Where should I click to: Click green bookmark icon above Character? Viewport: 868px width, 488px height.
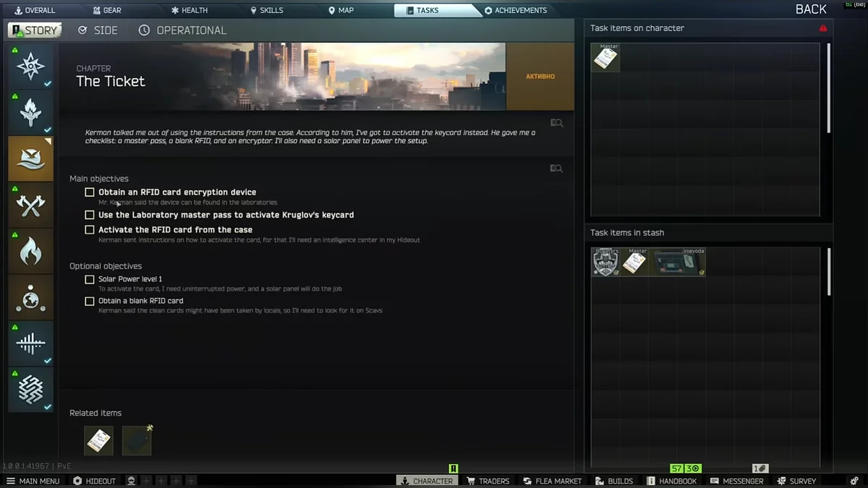click(x=454, y=468)
